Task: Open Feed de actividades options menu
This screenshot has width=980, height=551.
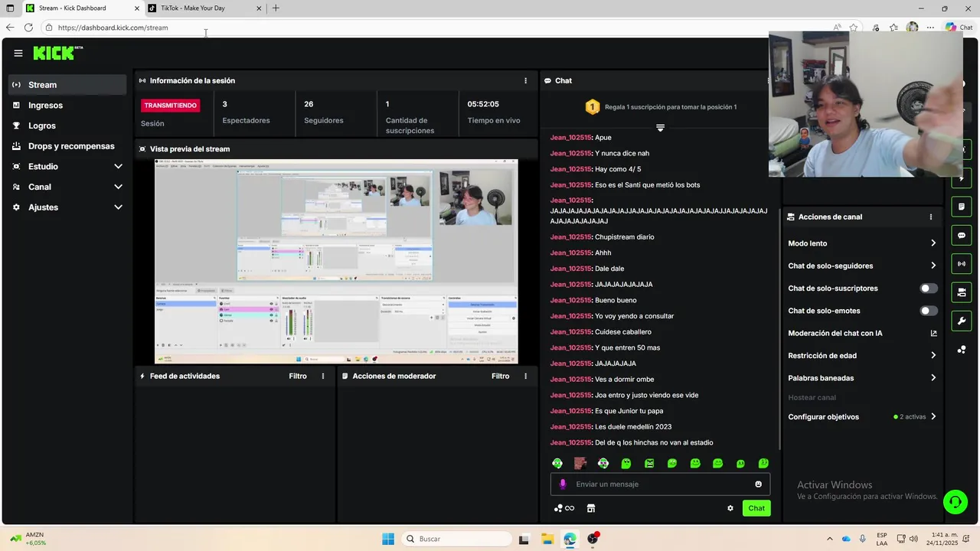Action: point(323,376)
